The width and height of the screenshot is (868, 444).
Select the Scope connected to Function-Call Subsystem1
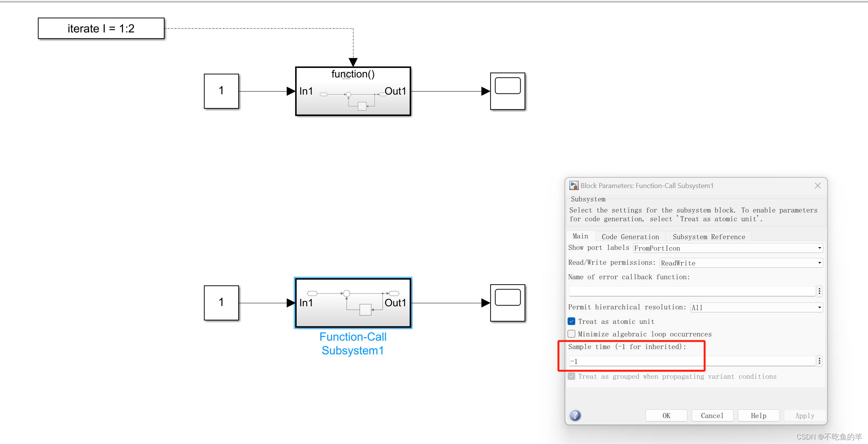(x=508, y=302)
